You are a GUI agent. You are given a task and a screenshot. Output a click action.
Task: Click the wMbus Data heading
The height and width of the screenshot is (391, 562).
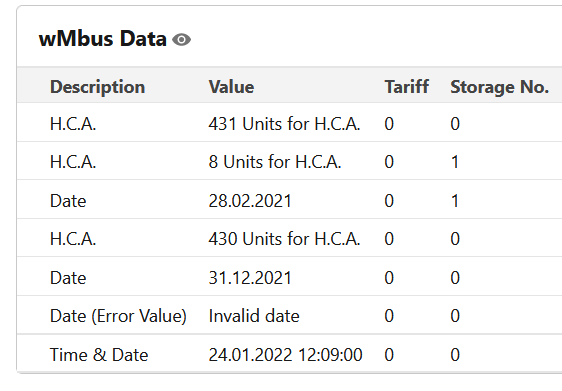(x=103, y=39)
